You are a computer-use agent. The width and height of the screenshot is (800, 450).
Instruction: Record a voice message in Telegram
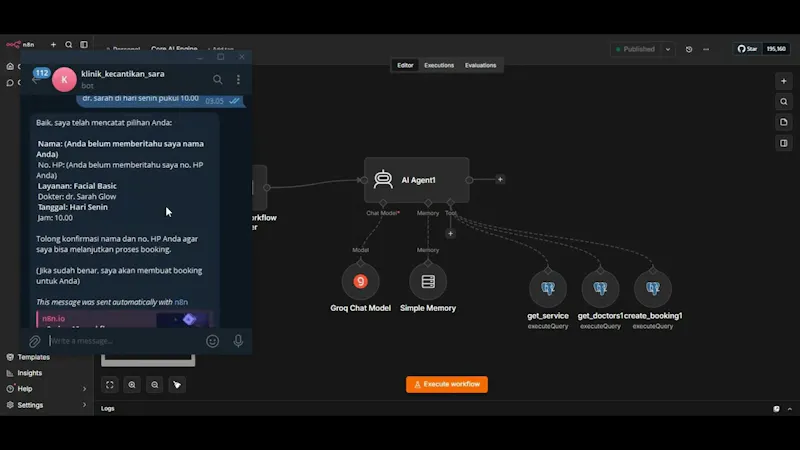coord(238,341)
